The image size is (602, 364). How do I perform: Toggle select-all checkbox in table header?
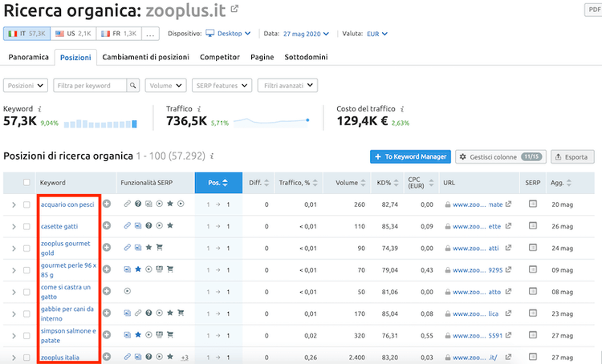click(26, 183)
